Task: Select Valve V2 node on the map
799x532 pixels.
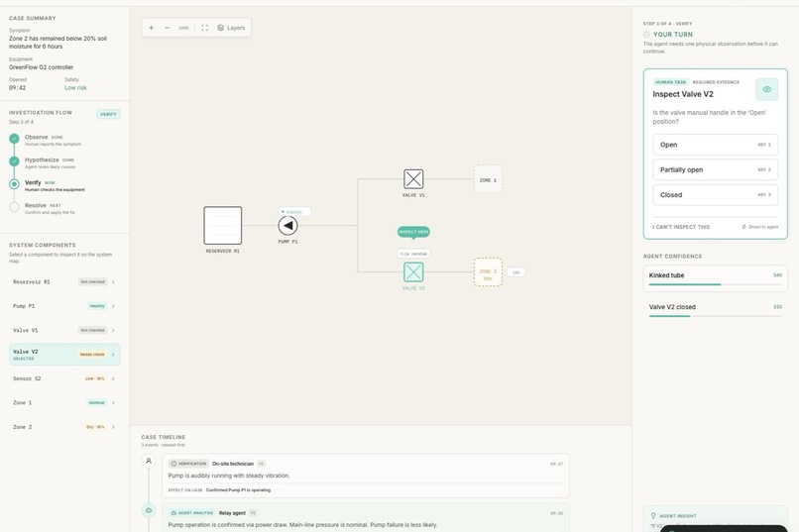Action: point(413,271)
